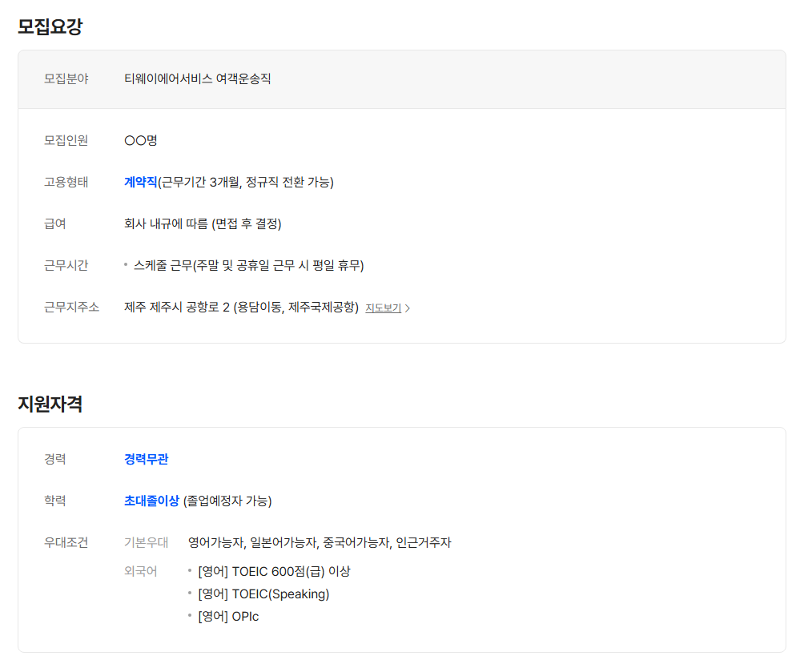Select the blue 계약직 employment type text
The width and height of the screenshot is (808, 672).
click(x=140, y=182)
